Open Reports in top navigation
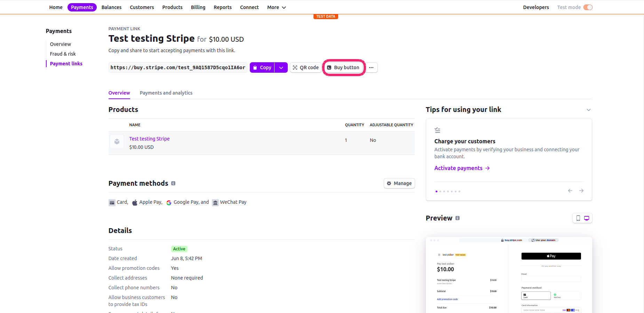Image resolution: width=644 pixels, height=313 pixels. [223, 7]
